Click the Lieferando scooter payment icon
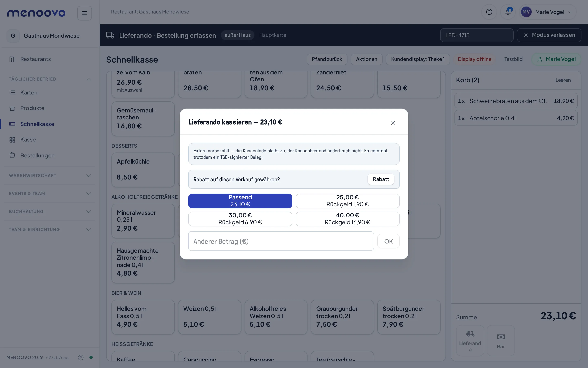Screen dimensions: 588x368 [470, 333]
